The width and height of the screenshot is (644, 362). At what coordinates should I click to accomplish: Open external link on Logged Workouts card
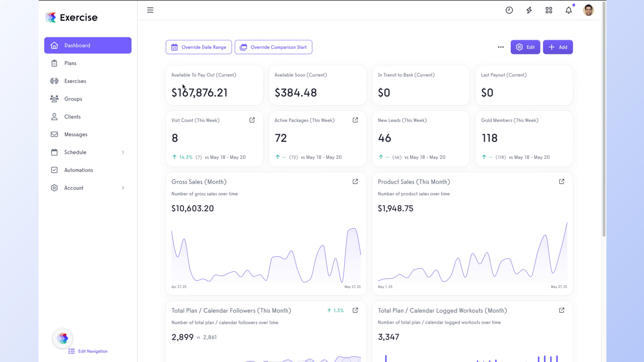tap(561, 310)
